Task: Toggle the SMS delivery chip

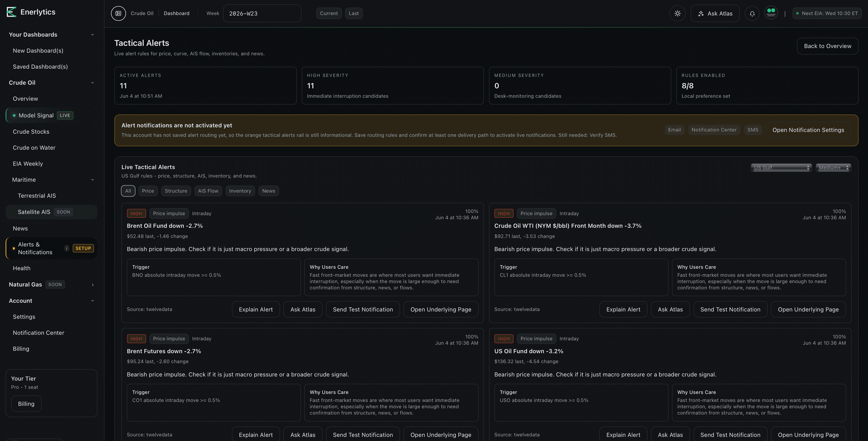Action: pos(753,130)
